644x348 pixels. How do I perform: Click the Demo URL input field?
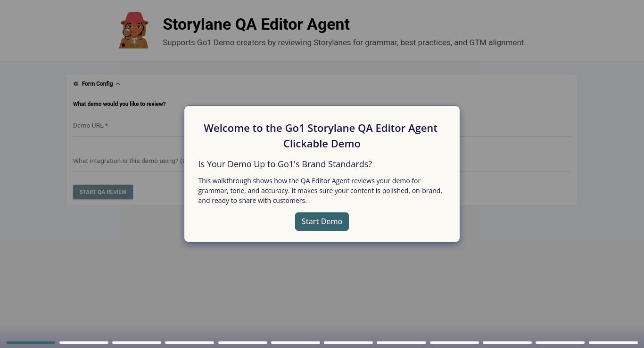(322, 126)
